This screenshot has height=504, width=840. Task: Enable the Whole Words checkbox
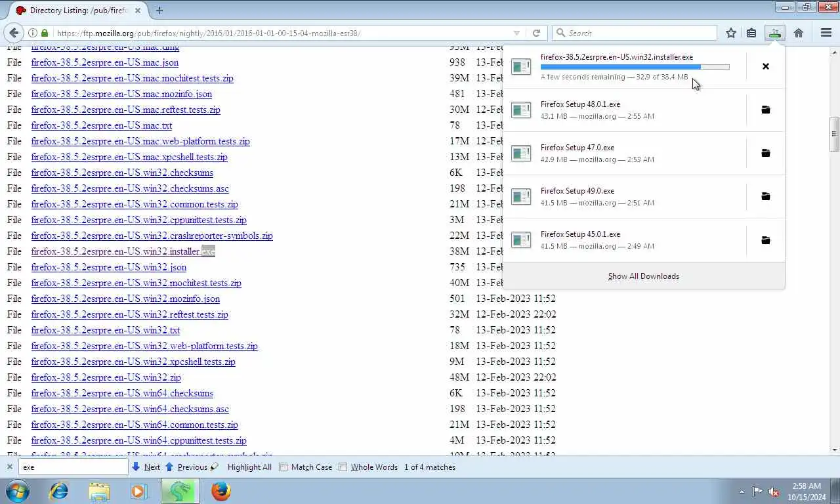tap(343, 467)
